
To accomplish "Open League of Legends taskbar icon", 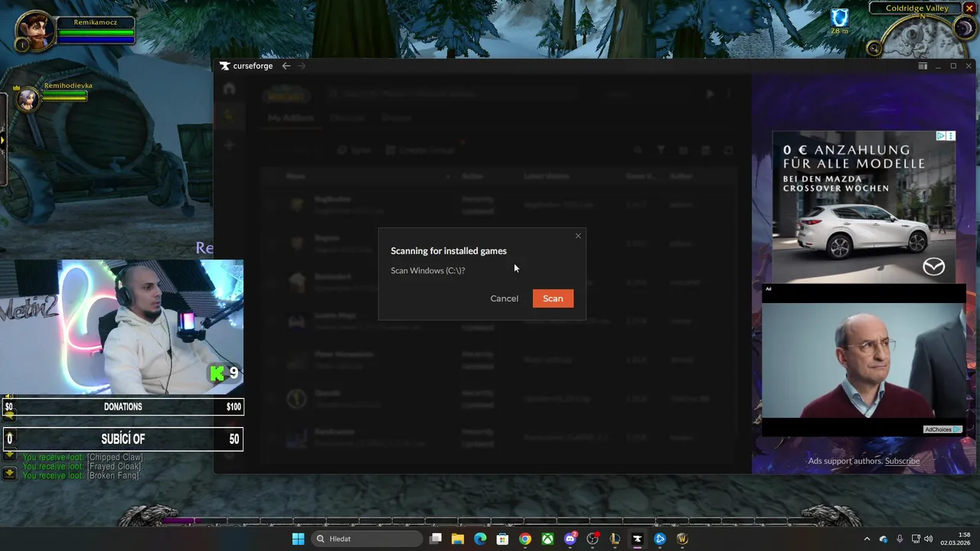I will click(615, 539).
